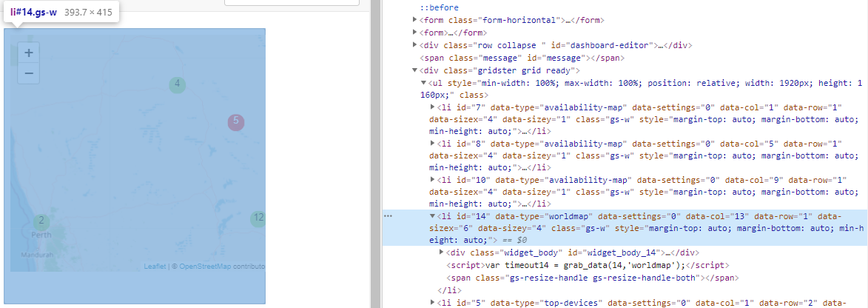The height and width of the screenshot is (308, 868).
Task: Select the ::before pseudo element
Action: click(x=437, y=7)
